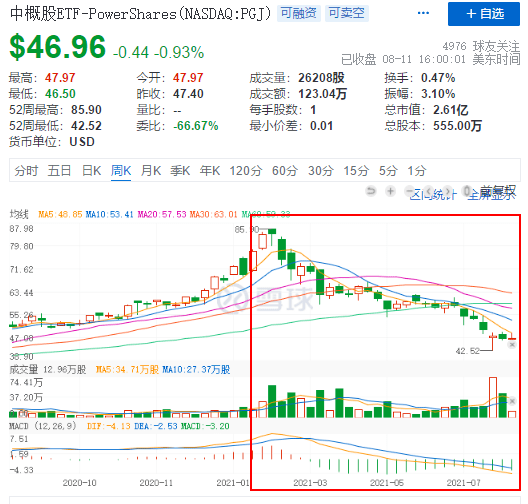Switch to 15分 chart tab
Image resolution: width=528 pixels, height=504 pixels.
pyautogui.click(x=356, y=171)
